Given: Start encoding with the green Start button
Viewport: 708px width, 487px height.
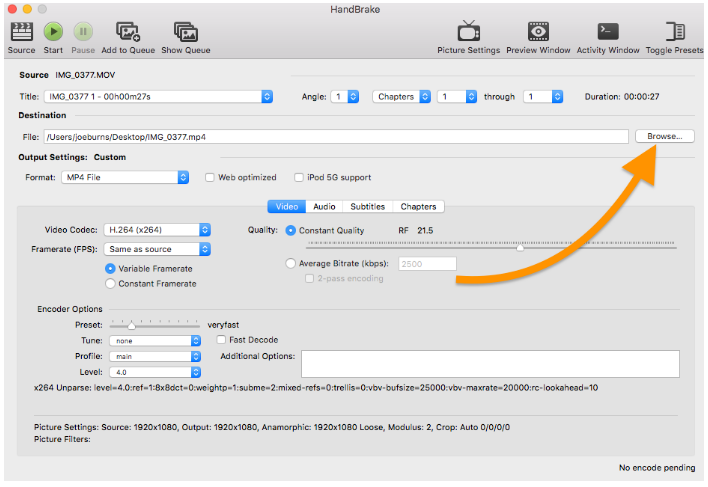Looking at the screenshot, I should point(53,32).
